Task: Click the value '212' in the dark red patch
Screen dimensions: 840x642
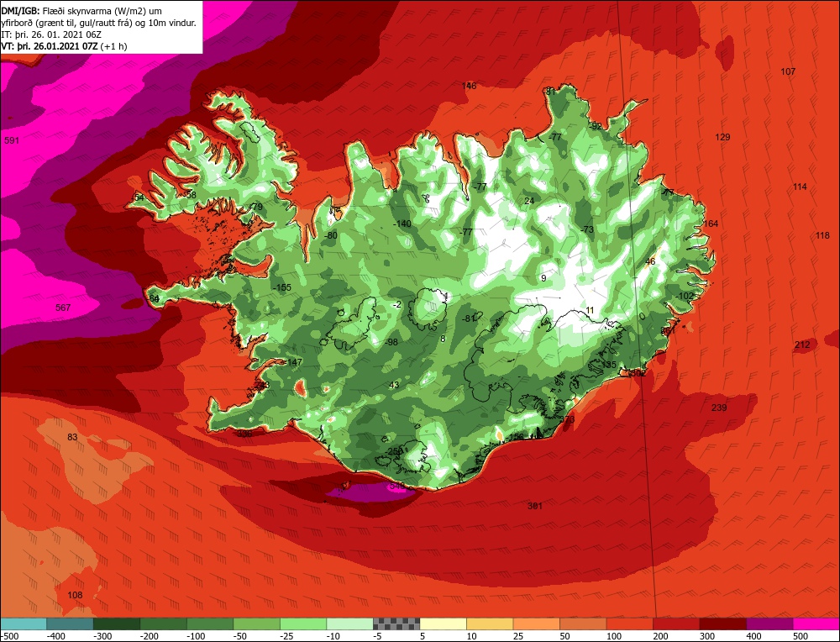Action: [802, 345]
